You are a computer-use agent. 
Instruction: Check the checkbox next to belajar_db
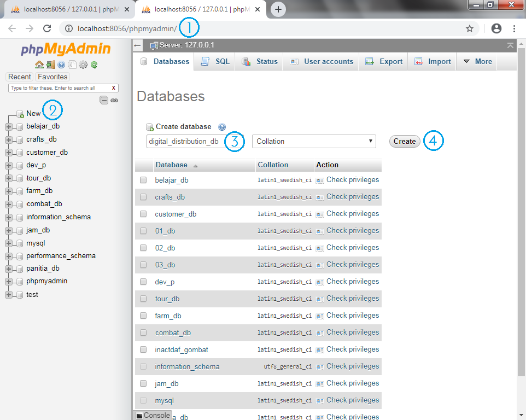pyautogui.click(x=143, y=179)
